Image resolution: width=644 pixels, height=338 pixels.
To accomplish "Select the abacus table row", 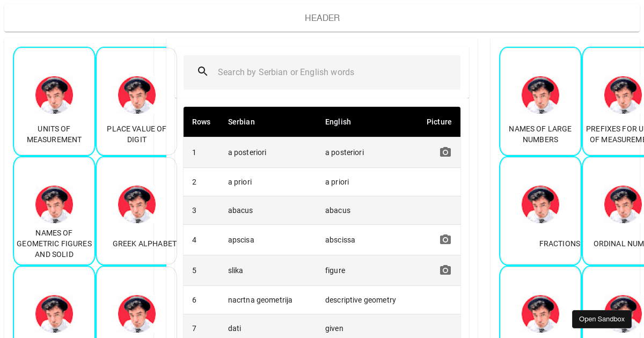I will pyautogui.click(x=322, y=210).
